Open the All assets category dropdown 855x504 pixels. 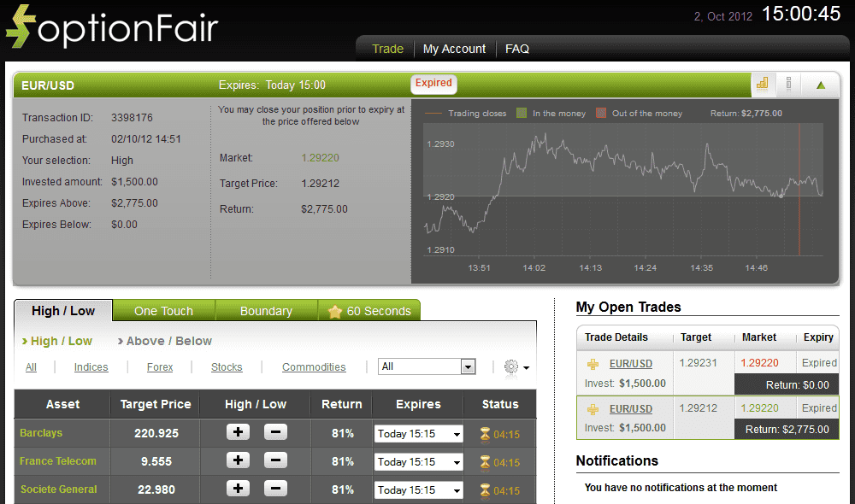click(x=427, y=366)
